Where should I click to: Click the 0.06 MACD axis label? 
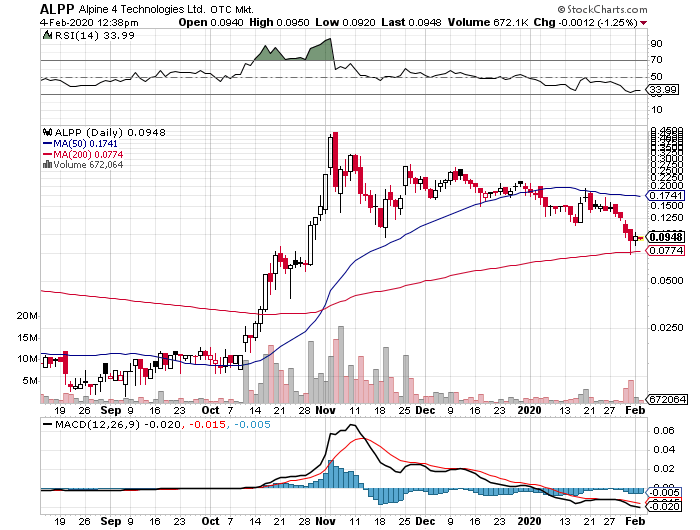coord(662,430)
